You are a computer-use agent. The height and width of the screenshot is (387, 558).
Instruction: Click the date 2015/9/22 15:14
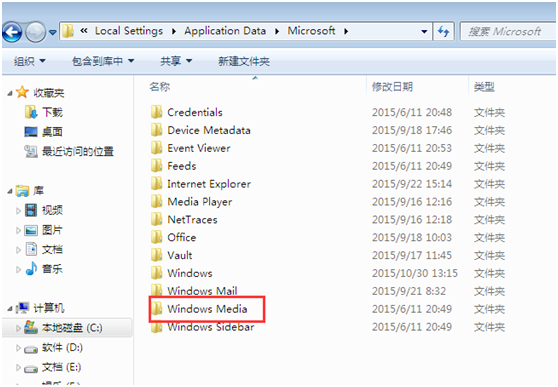412,184
